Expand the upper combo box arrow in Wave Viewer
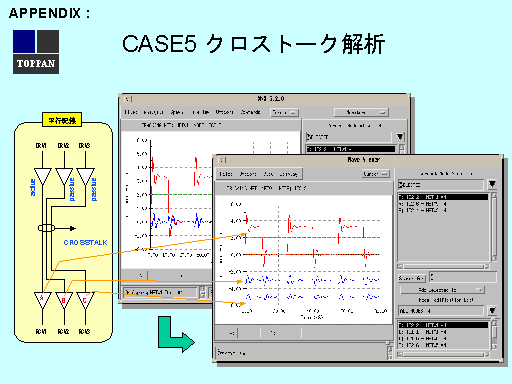This screenshot has width=512, height=384. point(492,184)
